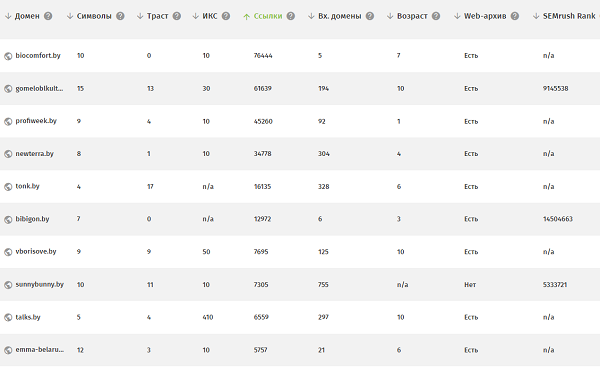Click the help icon next to Домен
The image size is (600, 372).
click(x=48, y=16)
